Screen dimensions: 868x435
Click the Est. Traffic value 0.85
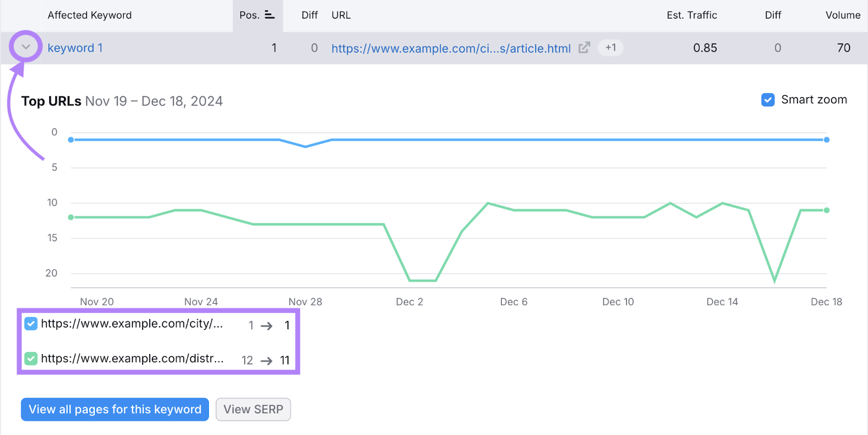pyautogui.click(x=705, y=48)
